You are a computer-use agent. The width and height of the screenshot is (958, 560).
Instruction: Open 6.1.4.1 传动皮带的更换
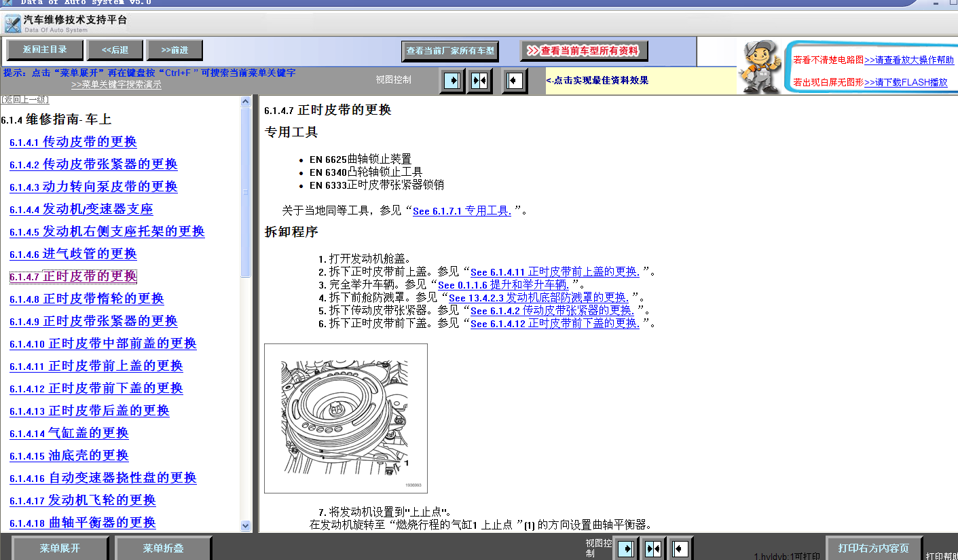[x=73, y=142]
